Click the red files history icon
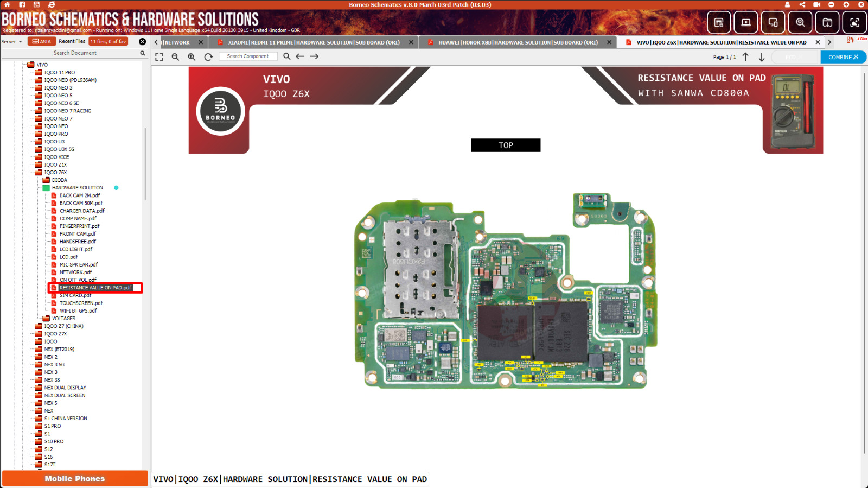Viewport: 868px width, 488px height. [x=850, y=40]
